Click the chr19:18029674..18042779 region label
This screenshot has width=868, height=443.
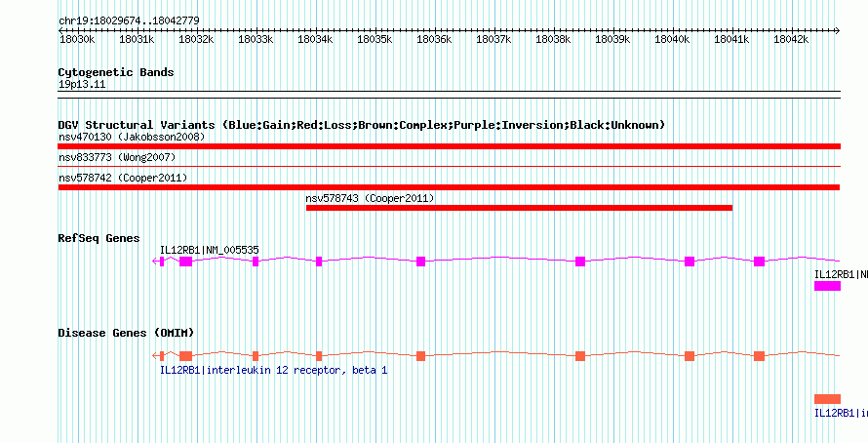(129, 20)
